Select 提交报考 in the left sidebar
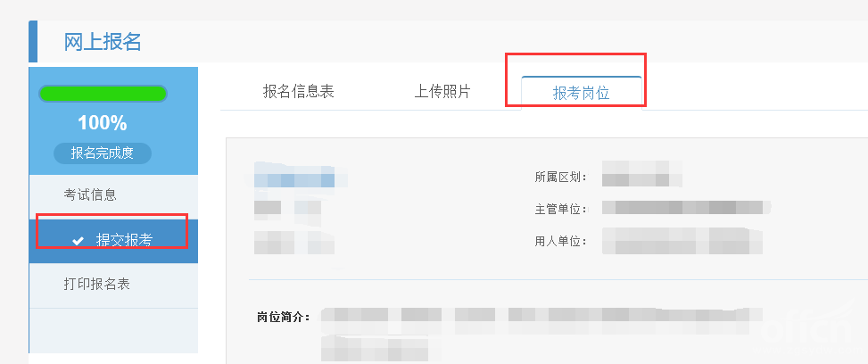 (x=113, y=241)
